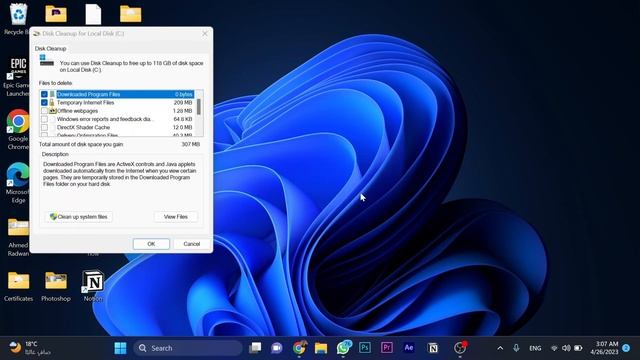Select the Premiere-labeled folder on the desktop
This screenshot has height=360, width=640.
pos(56,13)
